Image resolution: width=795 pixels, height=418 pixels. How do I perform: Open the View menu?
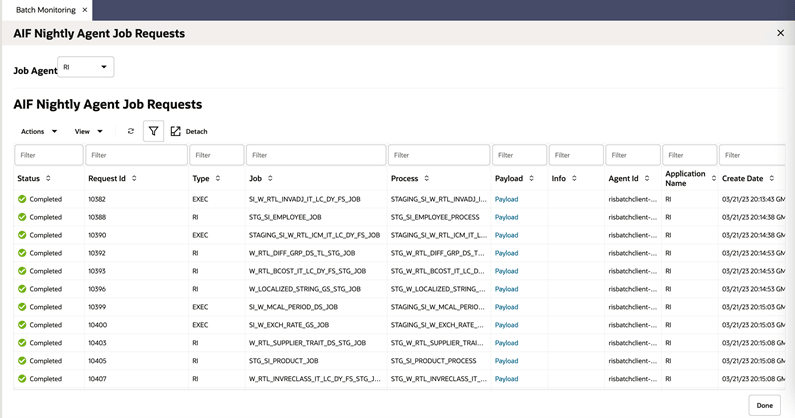[x=89, y=131]
